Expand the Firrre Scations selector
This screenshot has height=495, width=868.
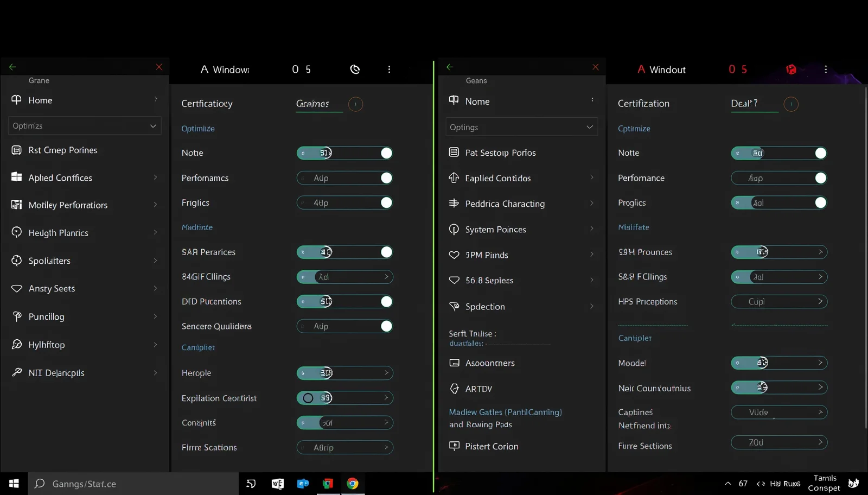(x=344, y=447)
